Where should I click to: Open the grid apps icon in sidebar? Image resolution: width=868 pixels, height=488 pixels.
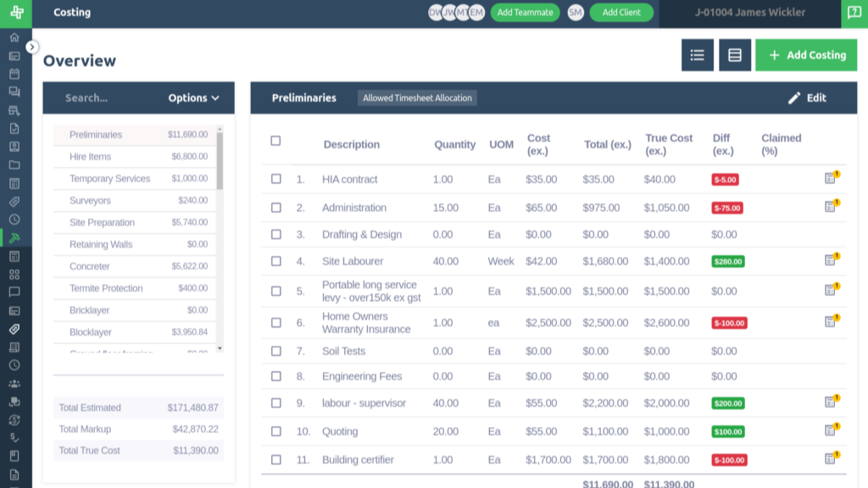(14, 274)
